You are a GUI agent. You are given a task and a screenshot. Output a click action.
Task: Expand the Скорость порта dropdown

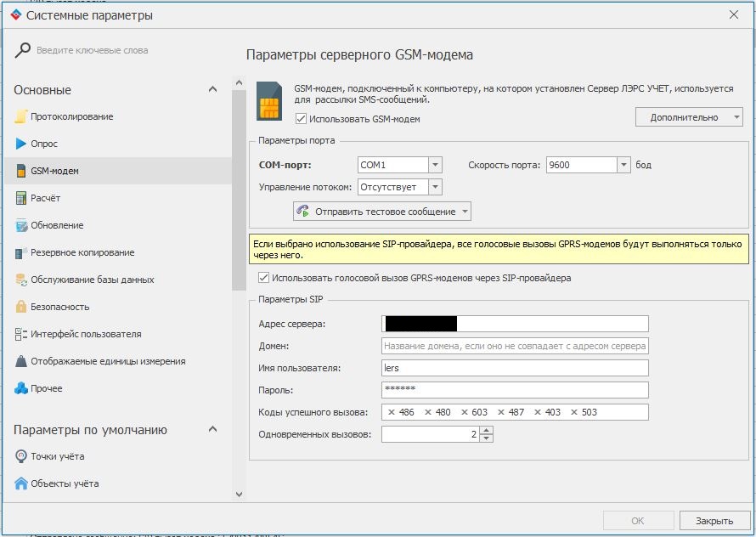pyautogui.click(x=623, y=165)
